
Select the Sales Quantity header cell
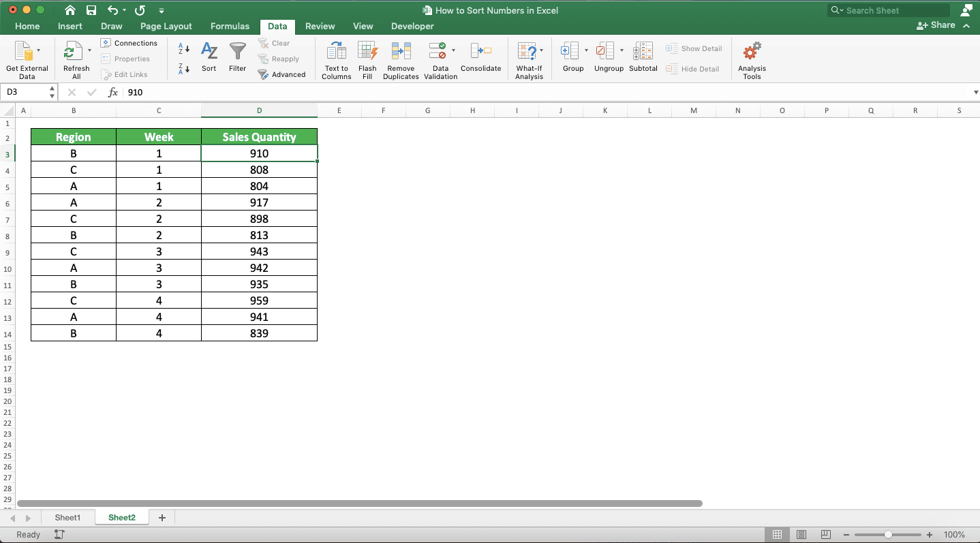click(x=259, y=137)
